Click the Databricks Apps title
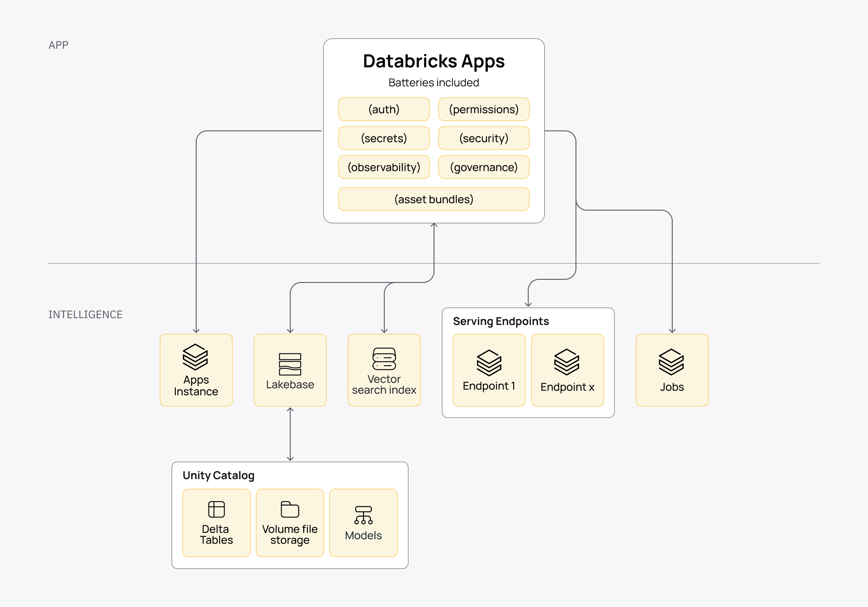The image size is (868, 607). coord(433,61)
